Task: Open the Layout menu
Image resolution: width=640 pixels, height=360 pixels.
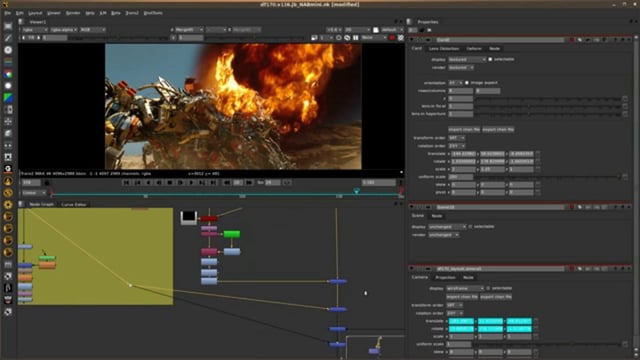Action: [x=36, y=13]
